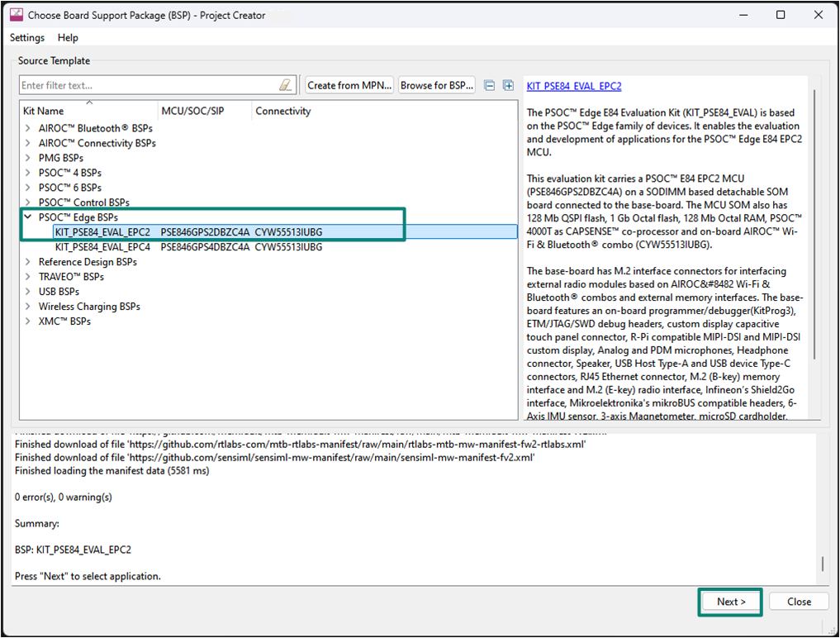The width and height of the screenshot is (840, 638).
Task: Open the Help menu
Action: coord(68,37)
